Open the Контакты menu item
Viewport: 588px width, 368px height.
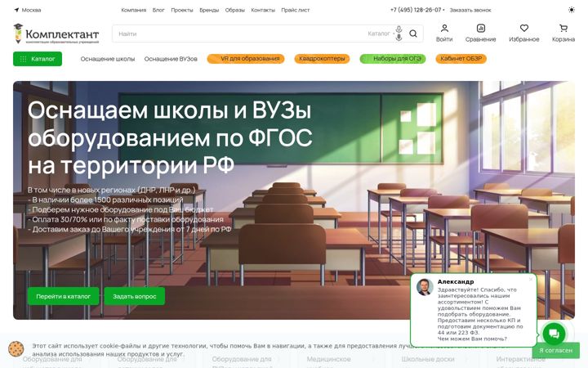pyautogui.click(x=263, y=10)
